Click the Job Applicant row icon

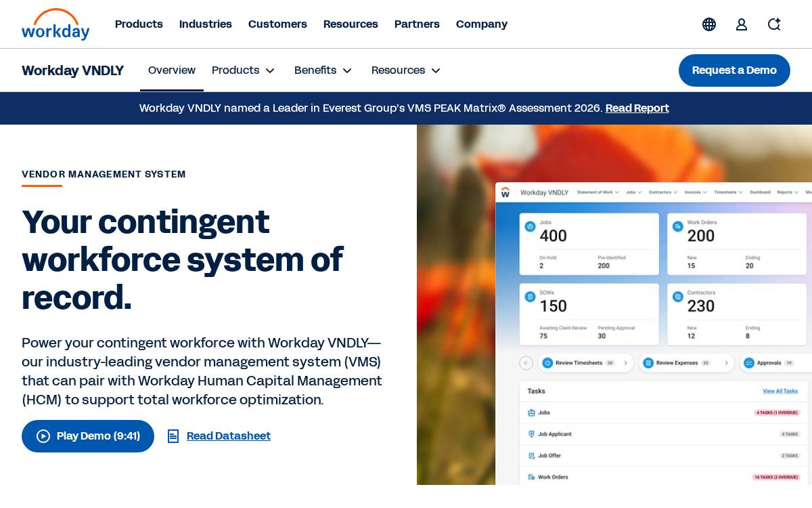(531, 434)
